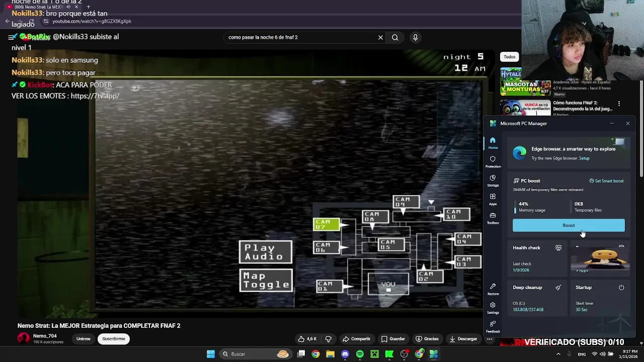Click the Deep cleanup broom icon
644x362 pixels.
(558, 288)
